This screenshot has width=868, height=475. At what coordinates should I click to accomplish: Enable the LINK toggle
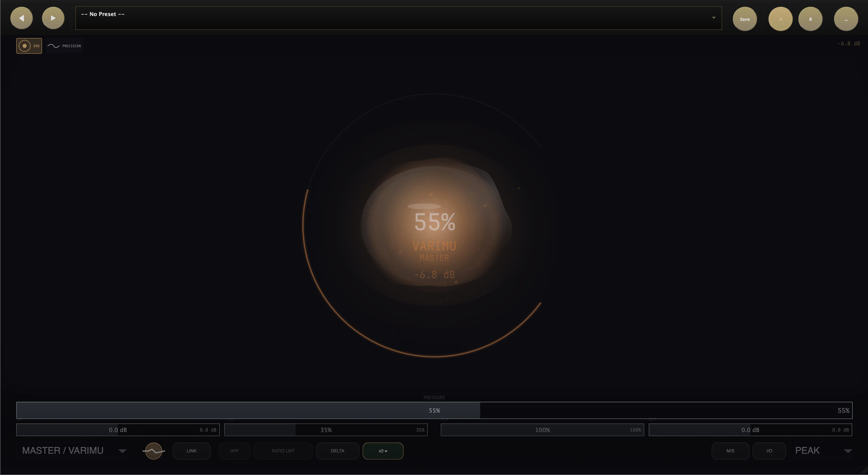pyautogui.click(x=191, y=451)
